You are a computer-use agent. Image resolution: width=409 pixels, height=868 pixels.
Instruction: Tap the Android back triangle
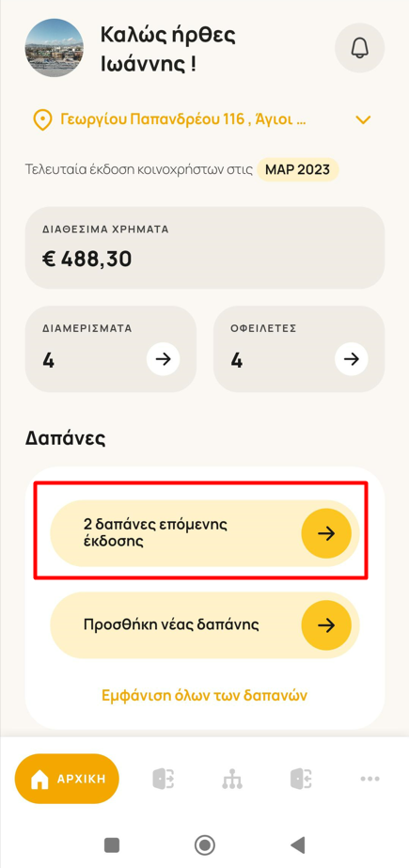click(x=298, y=844)
